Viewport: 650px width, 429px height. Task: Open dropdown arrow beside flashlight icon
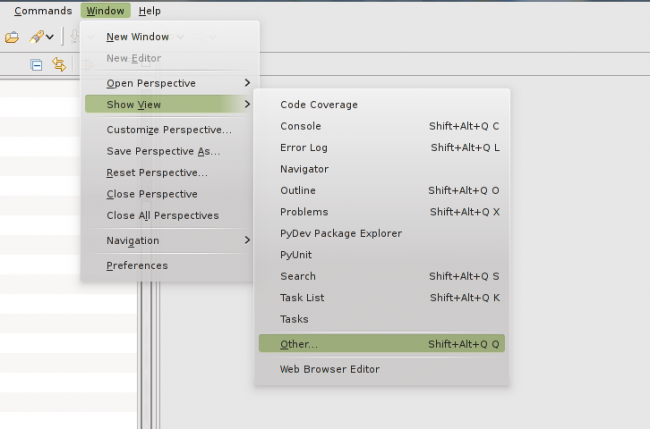tap(50, 38)
